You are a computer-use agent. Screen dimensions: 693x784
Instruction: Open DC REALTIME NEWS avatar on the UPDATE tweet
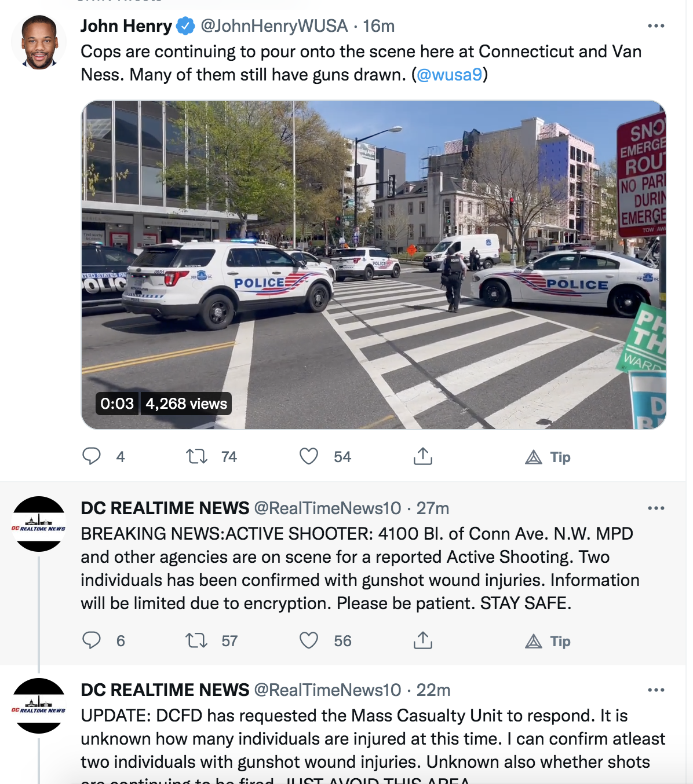pos(39,706)
